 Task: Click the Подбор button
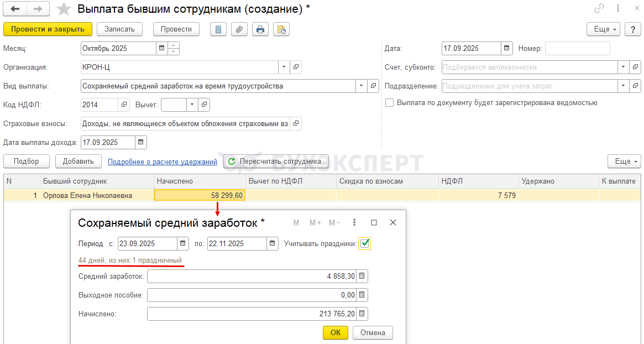tap(27, 161)
